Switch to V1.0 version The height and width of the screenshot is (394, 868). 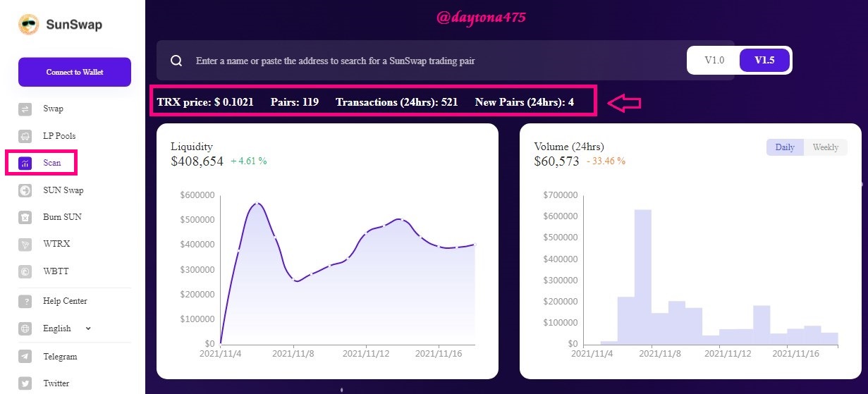714,61
